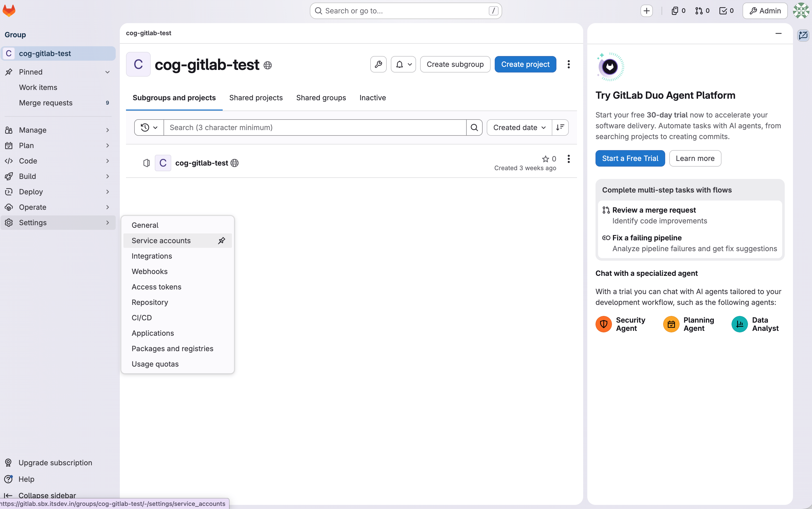Select Packages and registries in Settings flyout

177,349
